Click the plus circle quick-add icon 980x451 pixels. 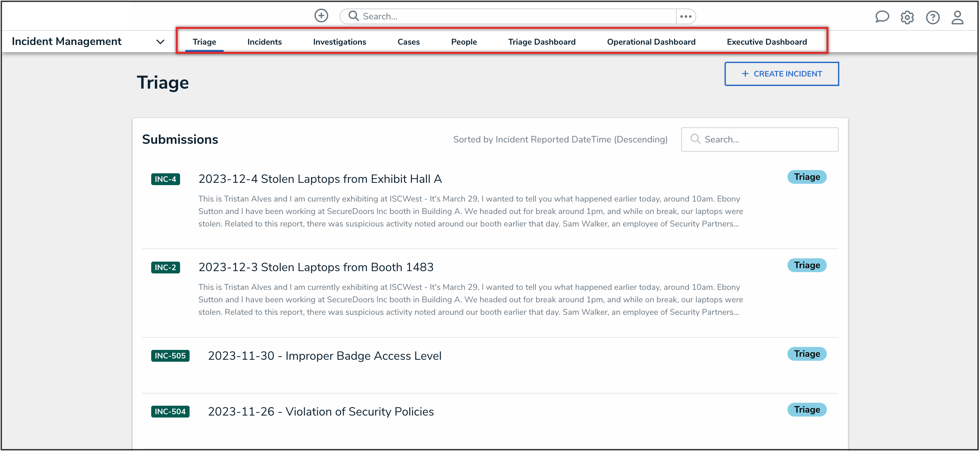click(x=321, y=16)
